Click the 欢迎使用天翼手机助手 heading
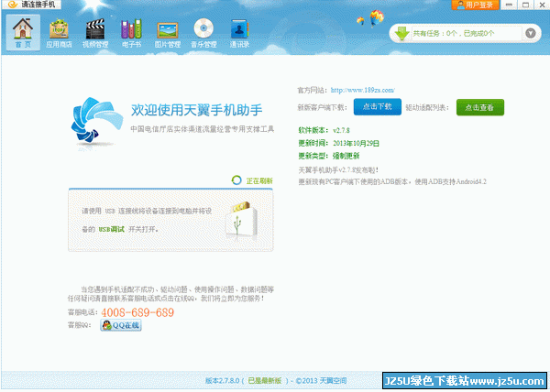This screenshot has width=550, height=392. tap(196, 110)
